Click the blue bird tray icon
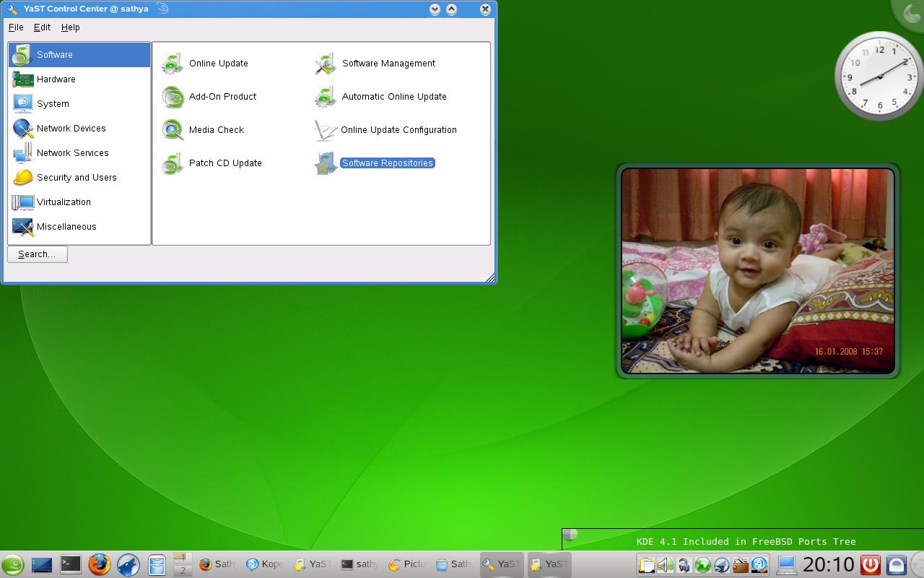Viewport: 924px width, 578px height. (x=721, y=565)
